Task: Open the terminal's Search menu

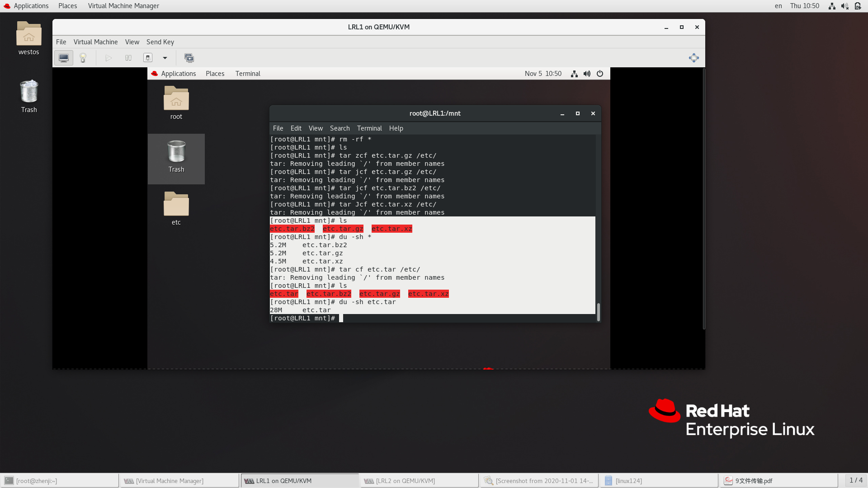Action: [340, 128]
